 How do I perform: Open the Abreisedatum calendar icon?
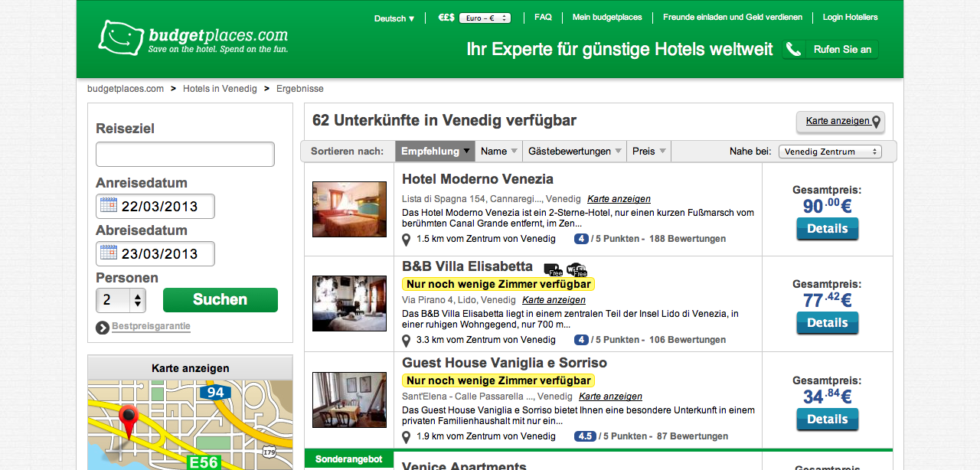click(x=109, y=253)
